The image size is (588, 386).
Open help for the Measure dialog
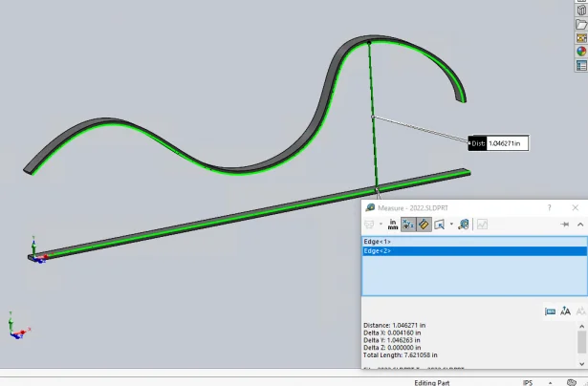[x=550, y=207]
